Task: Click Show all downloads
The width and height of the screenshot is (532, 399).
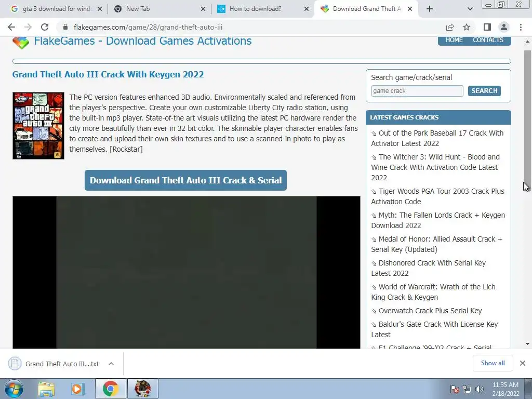Action: 493,363
